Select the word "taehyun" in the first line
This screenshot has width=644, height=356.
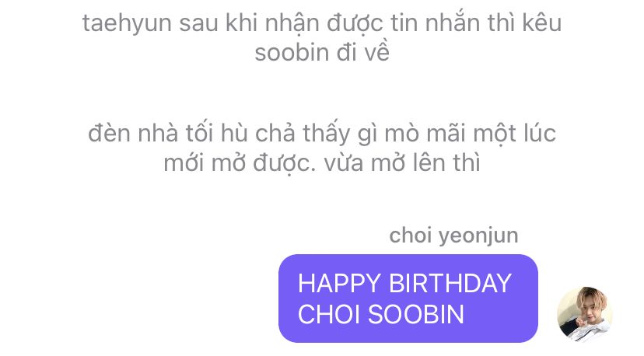click(x=127, y=23)
